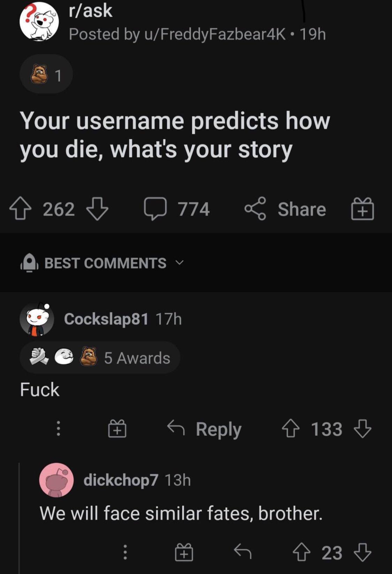Reply to dickchop7 via arrow icon
The image size is (392, 574).
tap(243, 552)
